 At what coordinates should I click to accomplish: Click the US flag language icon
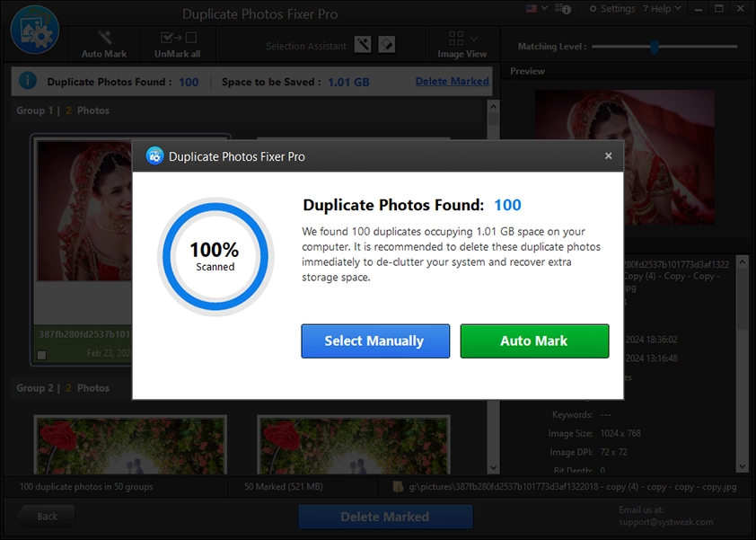(x=531, y=9)
